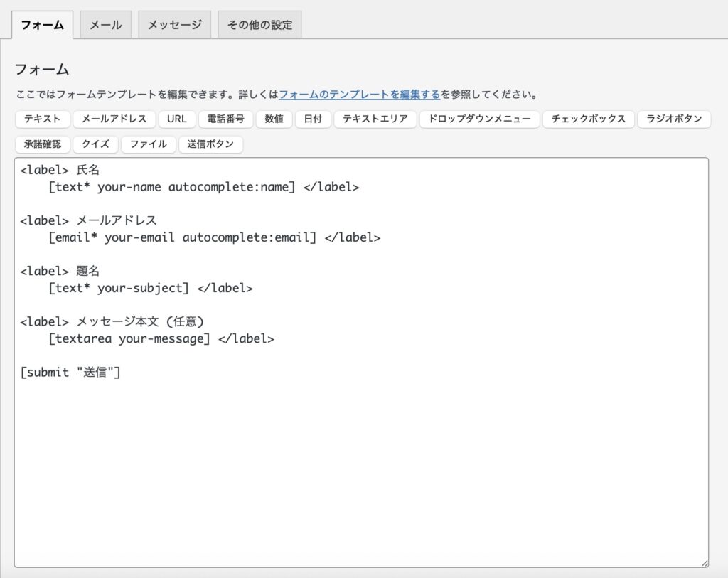Click inside the form template textarea
Viewport: 728px width, 578px height.
point(360,462)
